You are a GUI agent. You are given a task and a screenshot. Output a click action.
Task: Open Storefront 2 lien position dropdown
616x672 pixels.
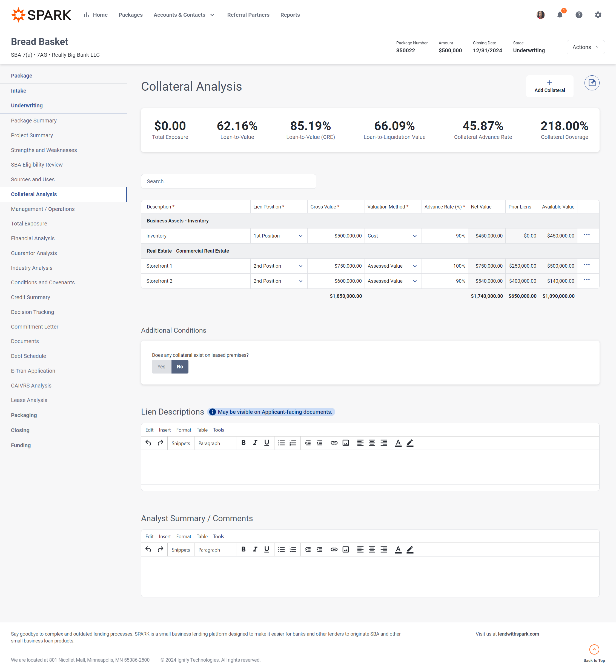(279, 281)
